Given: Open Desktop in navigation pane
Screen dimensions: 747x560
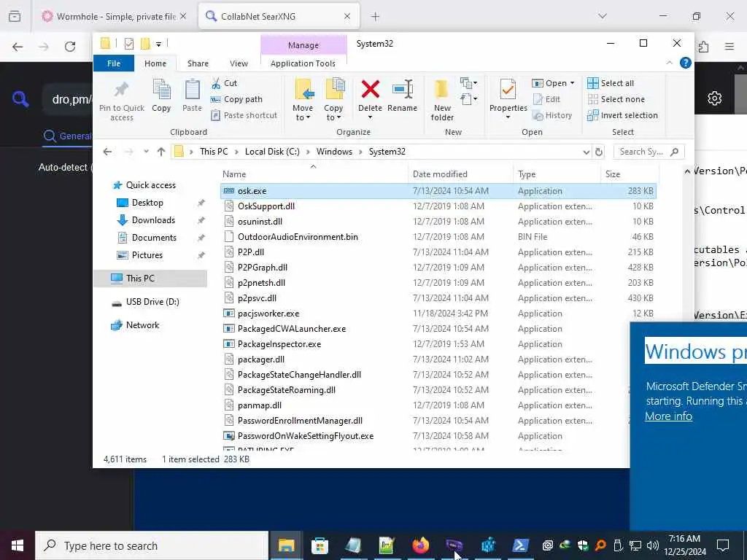Looking at the screenshot, I should pos(147,203).
